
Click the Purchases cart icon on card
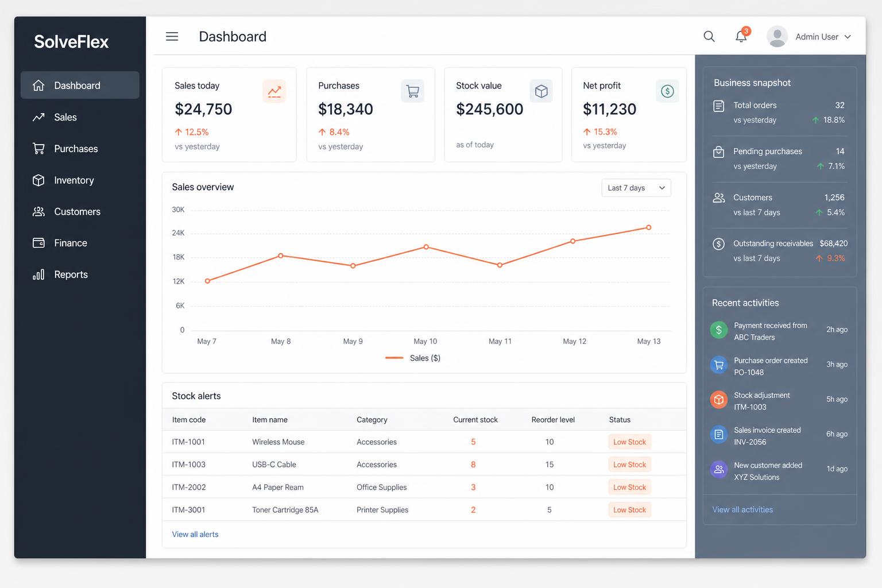pyautogui.click(x=412, y=91)
